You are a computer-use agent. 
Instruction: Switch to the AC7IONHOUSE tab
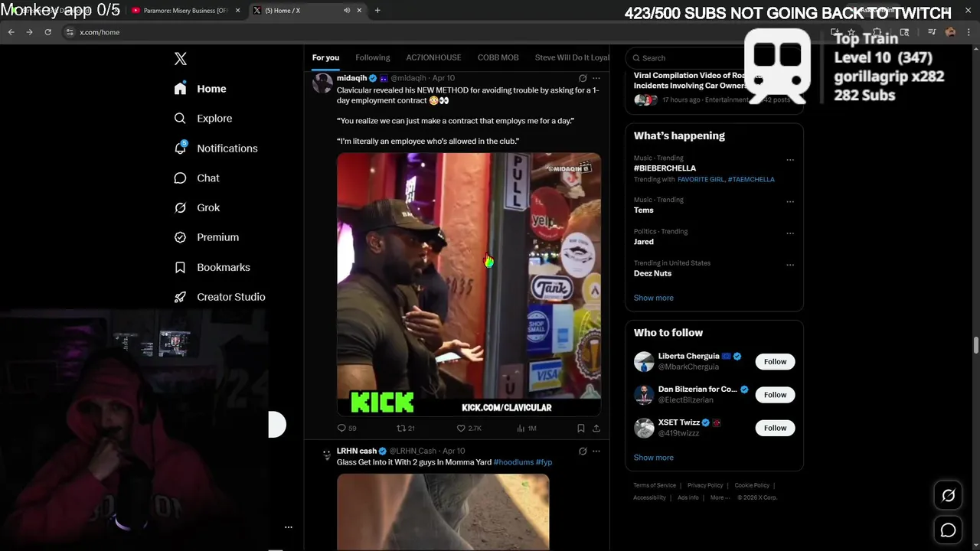433,57
